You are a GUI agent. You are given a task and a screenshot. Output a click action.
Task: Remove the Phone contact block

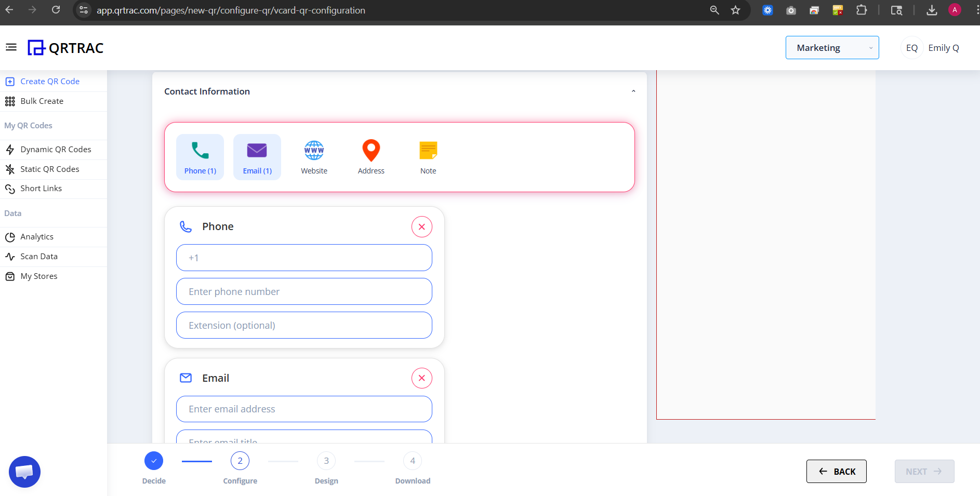click(421, 226)
